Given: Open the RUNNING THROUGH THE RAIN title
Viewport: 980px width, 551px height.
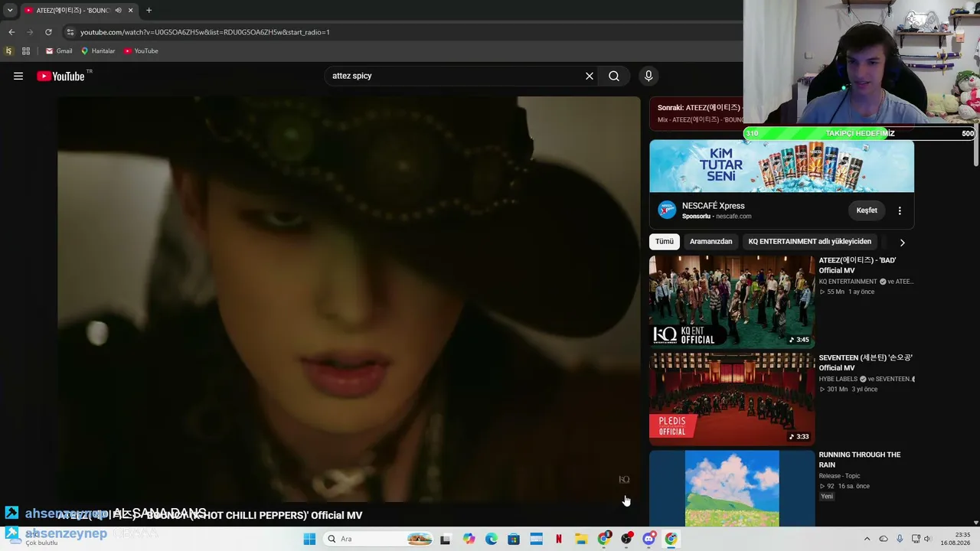Looking at the screenshot, I should (x=860, y=460).
